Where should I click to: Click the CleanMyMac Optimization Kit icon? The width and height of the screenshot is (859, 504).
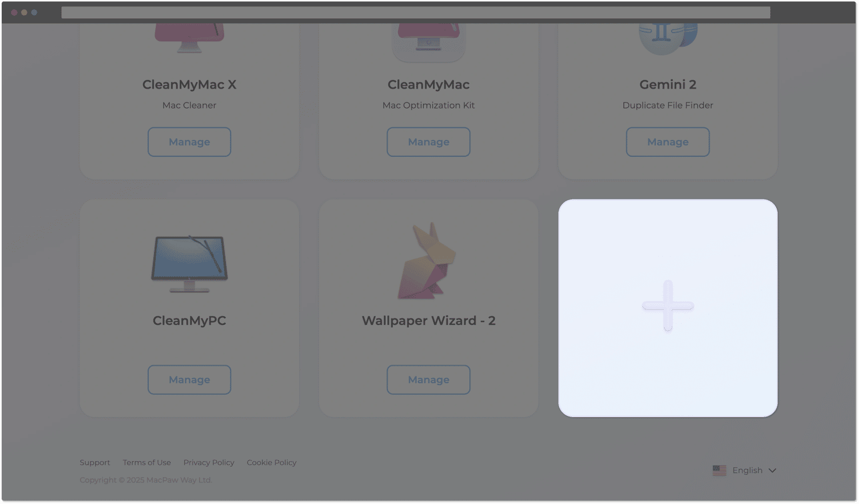click(x=428, y=42)
